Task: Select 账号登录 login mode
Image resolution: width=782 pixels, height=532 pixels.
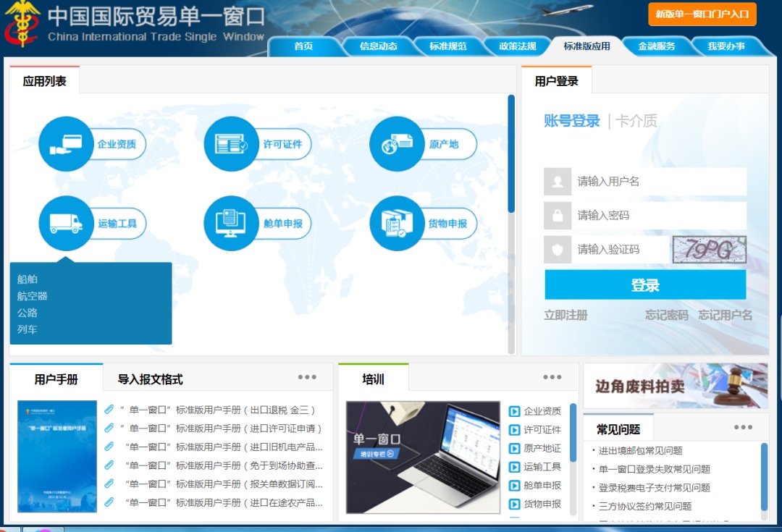Action: click(x=571, y=122)
